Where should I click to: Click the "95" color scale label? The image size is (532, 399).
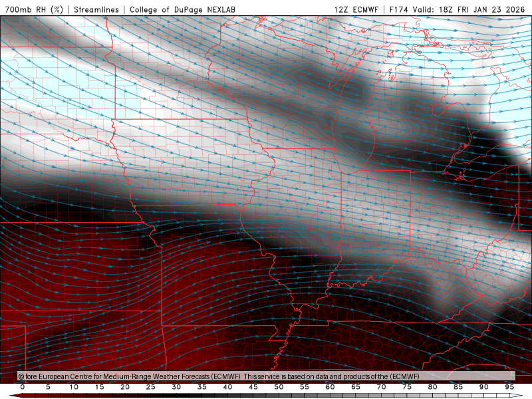tap(509, 387)
